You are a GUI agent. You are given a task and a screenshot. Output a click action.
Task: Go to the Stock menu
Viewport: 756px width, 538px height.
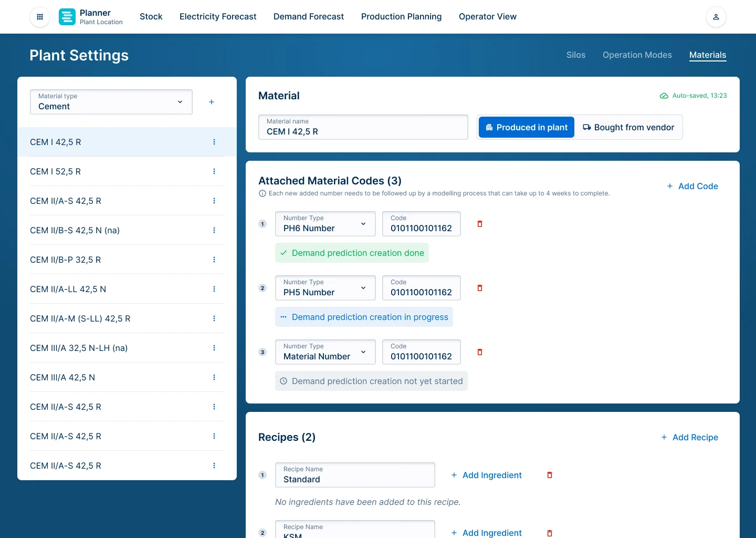click(x=151, y=17)
